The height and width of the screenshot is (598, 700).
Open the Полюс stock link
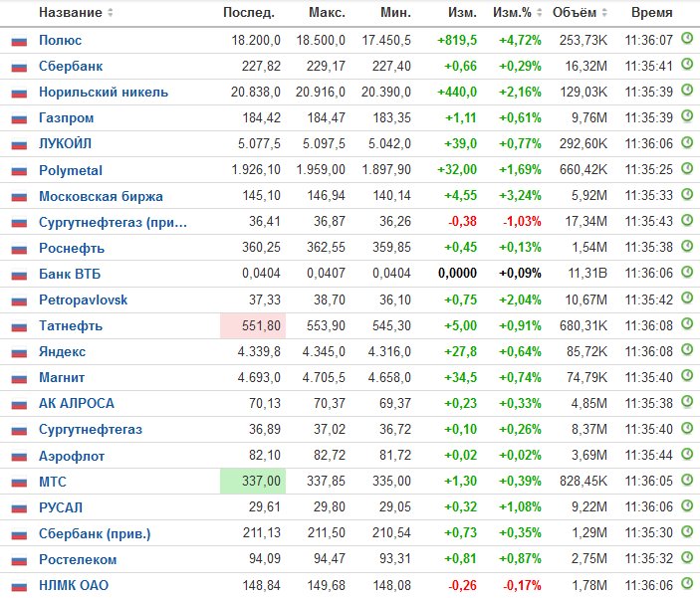click(61, 40)
